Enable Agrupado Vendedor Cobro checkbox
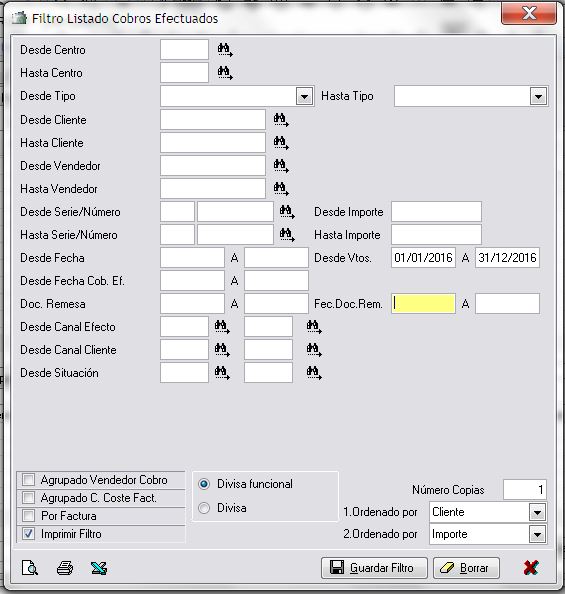 click(28, 480)
